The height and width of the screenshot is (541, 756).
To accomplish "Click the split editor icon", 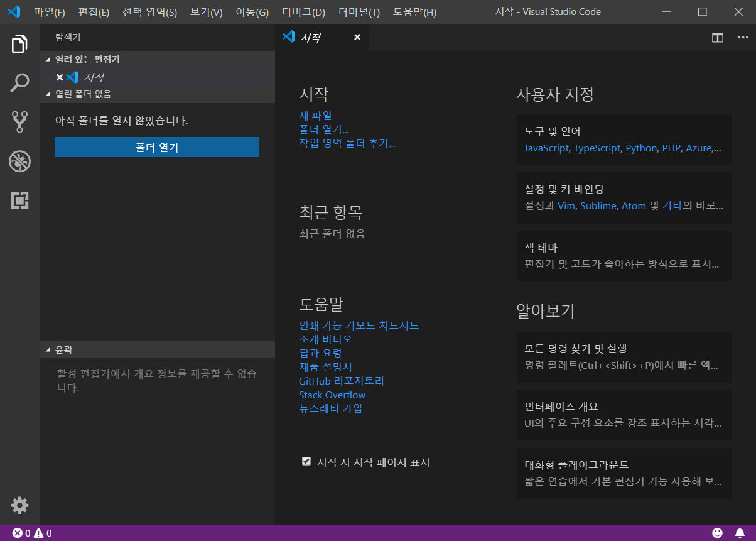I will coord(717,38).
